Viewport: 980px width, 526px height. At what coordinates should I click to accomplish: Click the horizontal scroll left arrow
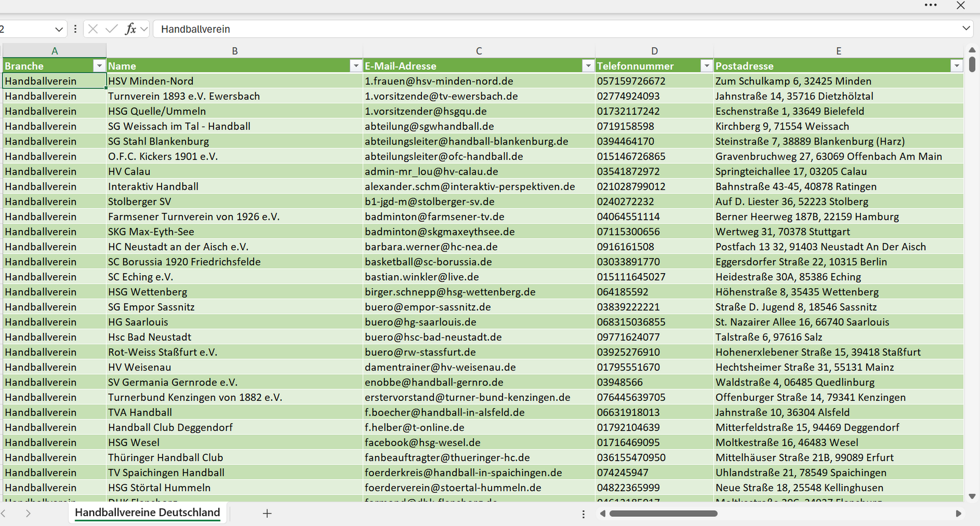coord(603,513)
